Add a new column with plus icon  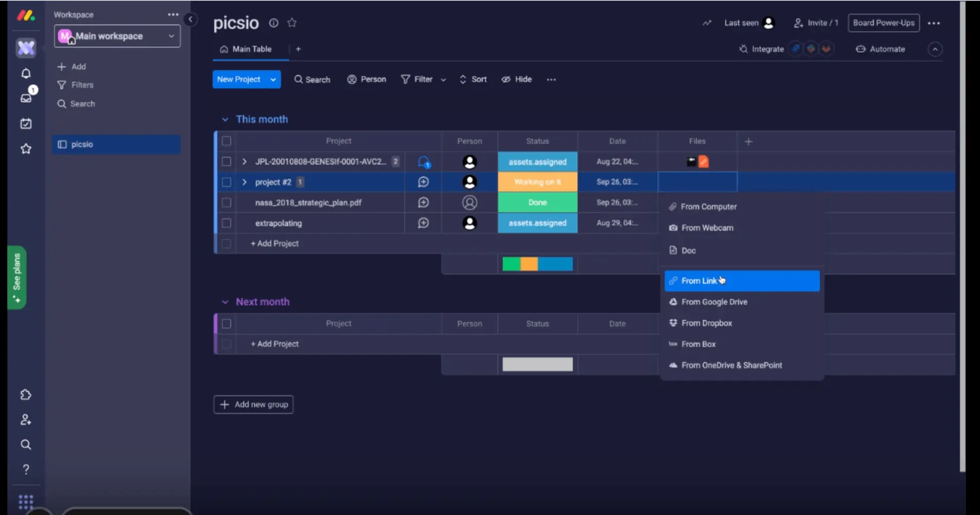749,141
